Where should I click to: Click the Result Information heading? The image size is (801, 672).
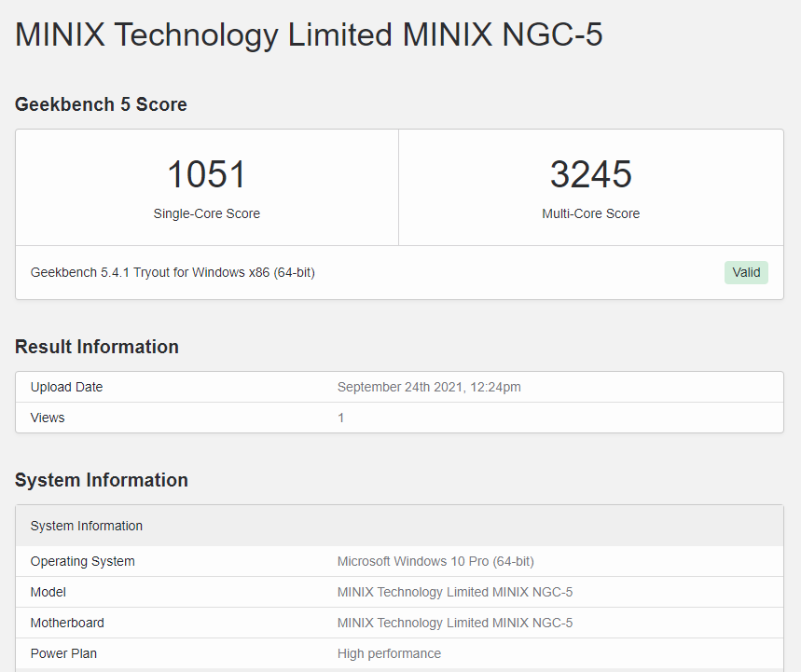click(x=97, y=347)
